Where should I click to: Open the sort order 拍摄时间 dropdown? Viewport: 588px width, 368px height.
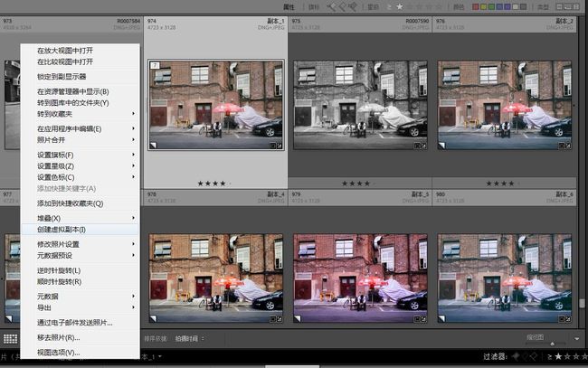189,339
